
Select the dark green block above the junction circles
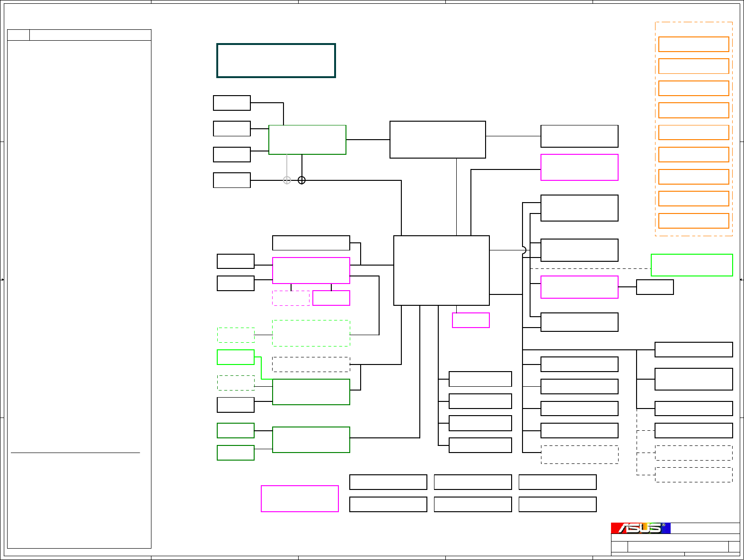click(308, 140)
